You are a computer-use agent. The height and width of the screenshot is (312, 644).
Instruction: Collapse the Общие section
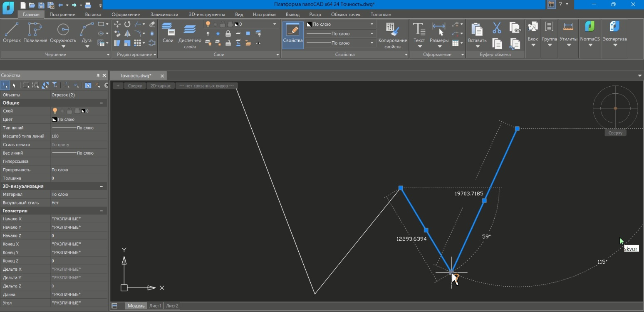click(101, 103)
